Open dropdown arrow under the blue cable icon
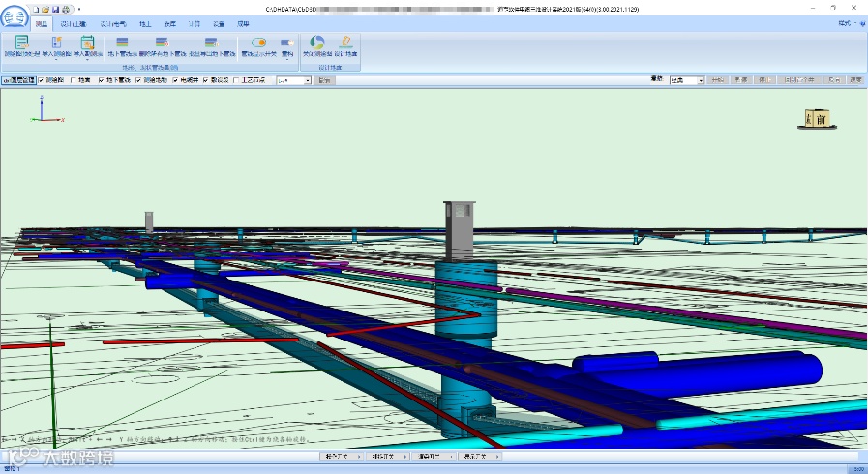Viewport: 868px width, 474px height. tap(287, 59)
